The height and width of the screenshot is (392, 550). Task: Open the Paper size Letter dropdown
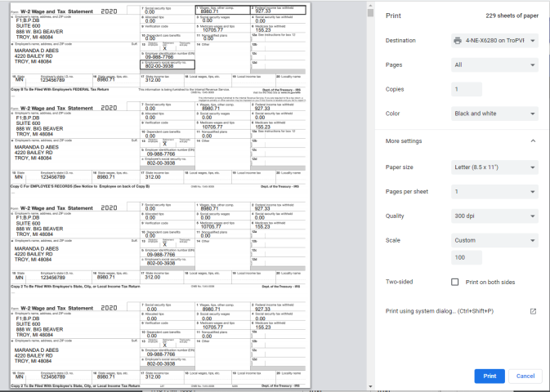494,167
